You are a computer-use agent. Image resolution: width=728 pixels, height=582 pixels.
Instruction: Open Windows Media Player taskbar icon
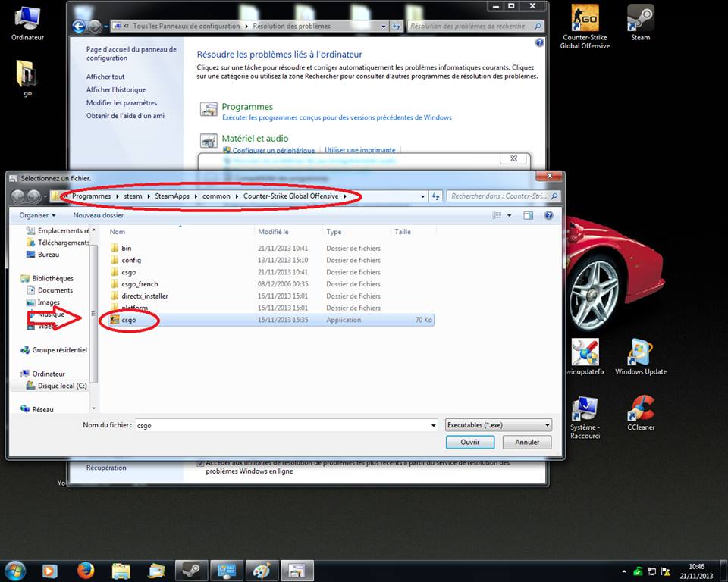pos(50,571)
